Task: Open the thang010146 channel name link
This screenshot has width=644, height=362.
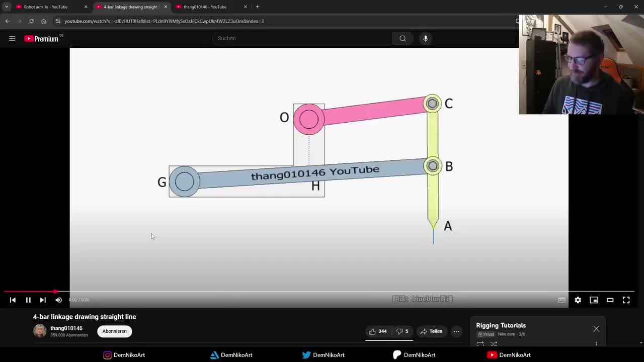Action: 66,328
